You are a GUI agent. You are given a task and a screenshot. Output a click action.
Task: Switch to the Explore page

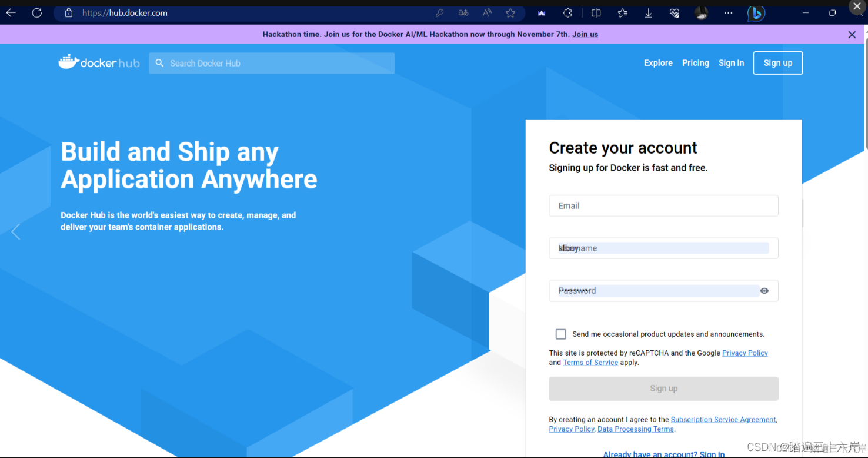(x=658, y=62)
